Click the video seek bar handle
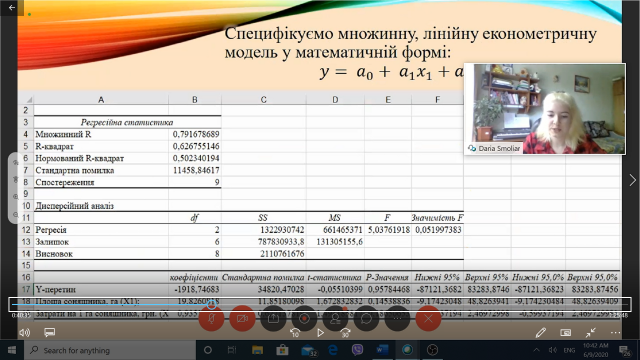The width and height of the screenshot is (640, 360). tap(211, 304)
